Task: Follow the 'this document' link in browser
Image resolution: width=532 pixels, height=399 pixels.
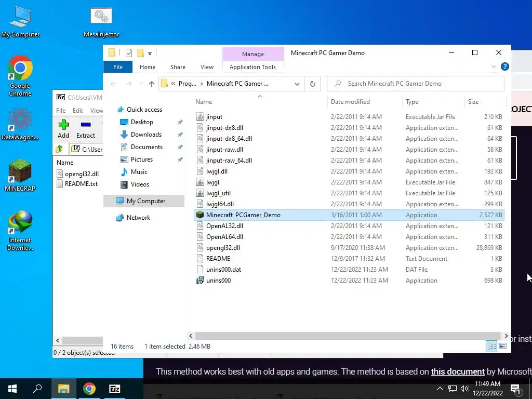Action: 457,371
